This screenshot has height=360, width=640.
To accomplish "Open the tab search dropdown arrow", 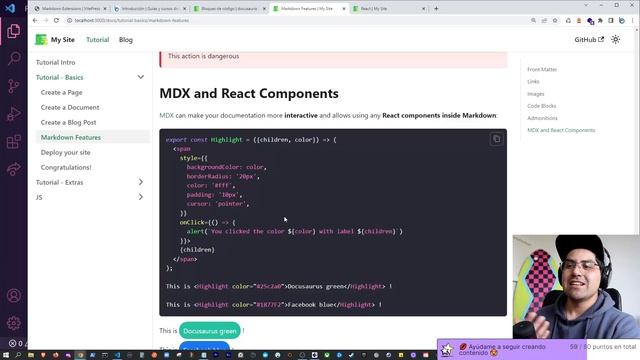I will 586,5.
